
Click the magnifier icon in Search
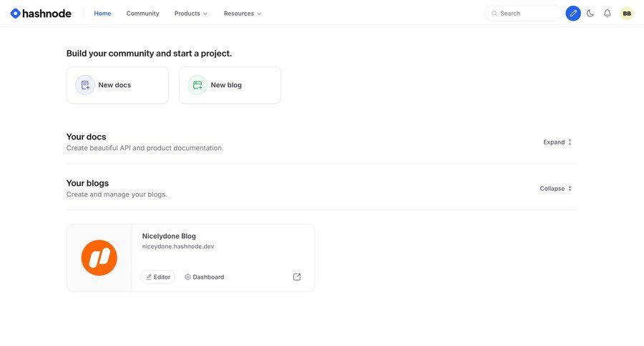pos(494,14)
